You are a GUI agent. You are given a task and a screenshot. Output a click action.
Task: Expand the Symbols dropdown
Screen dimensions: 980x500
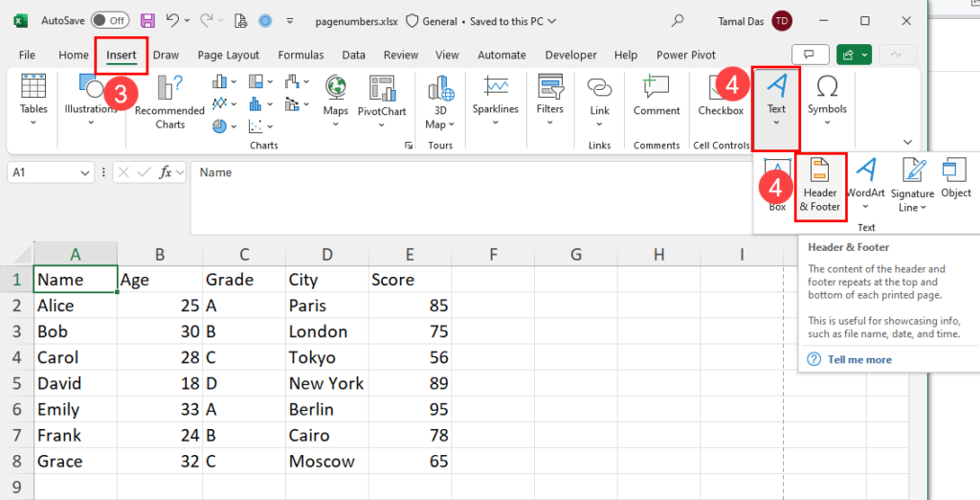(x=827, y=124)
